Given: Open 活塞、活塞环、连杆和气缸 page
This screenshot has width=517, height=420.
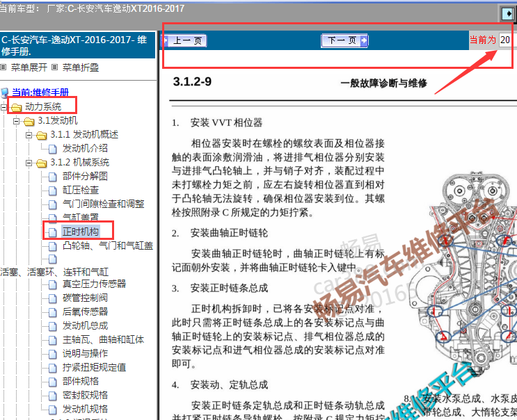Looking at the screenshot, I should pyautogui.click(x=54, y=272).
